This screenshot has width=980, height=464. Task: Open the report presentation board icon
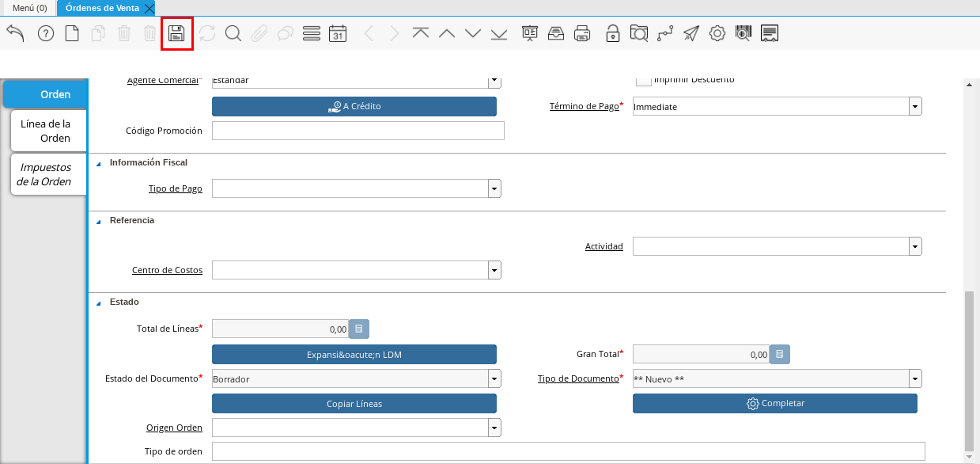click(530, 33)
